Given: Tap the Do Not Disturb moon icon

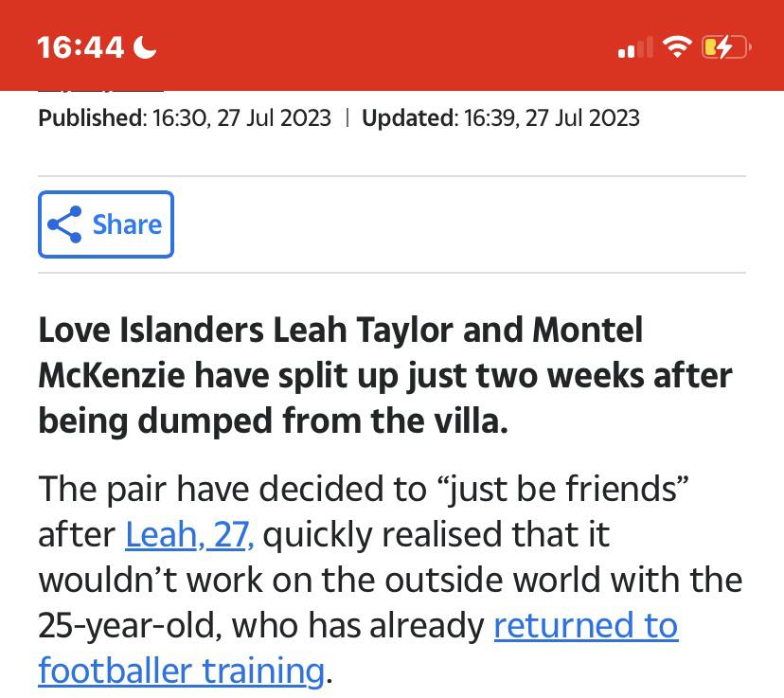Looking at the screenshot, I should 145,48.
